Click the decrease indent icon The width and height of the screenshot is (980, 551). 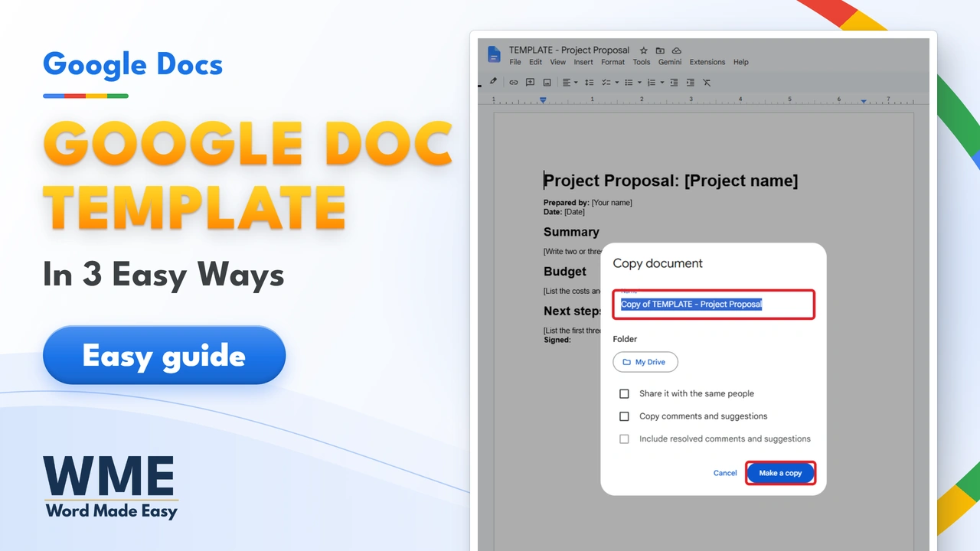coord(674,83)
